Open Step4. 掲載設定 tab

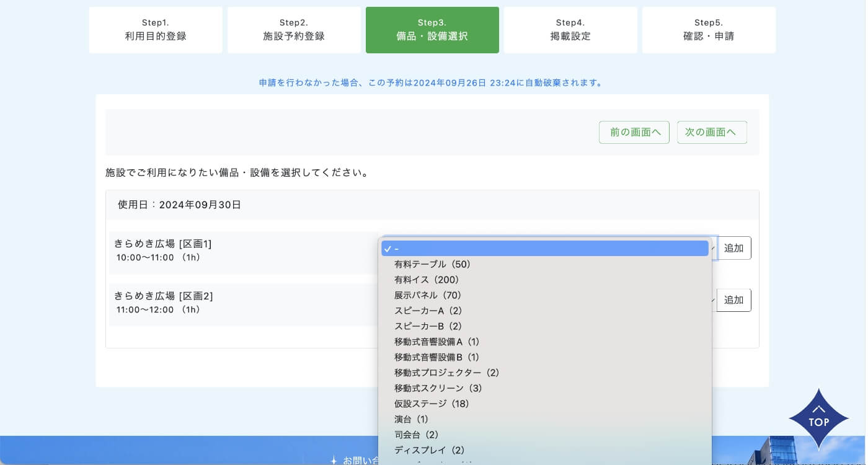570,30
